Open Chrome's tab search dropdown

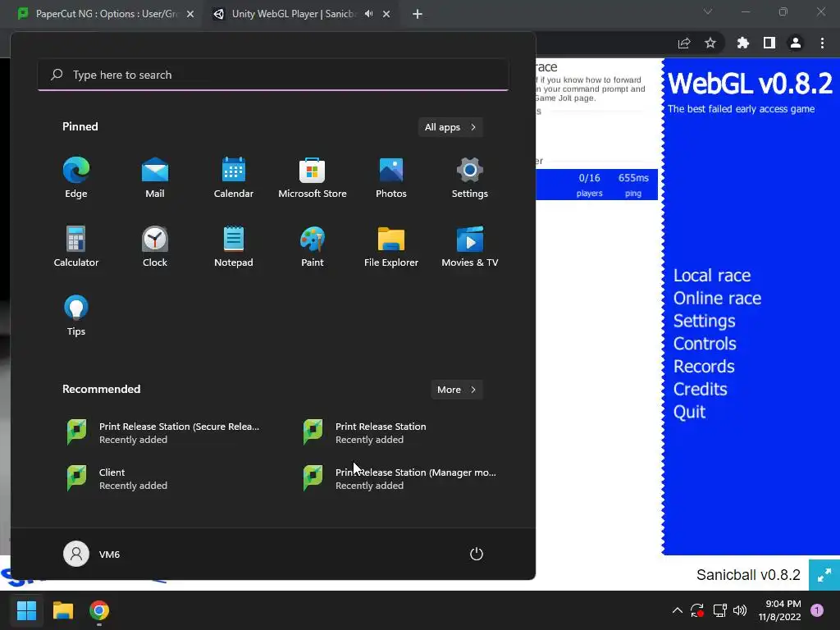[708, 11]
